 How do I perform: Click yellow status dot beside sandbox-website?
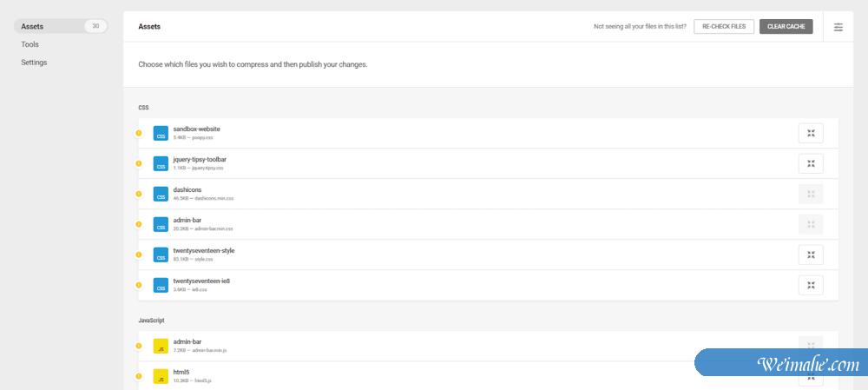(138, 133)
